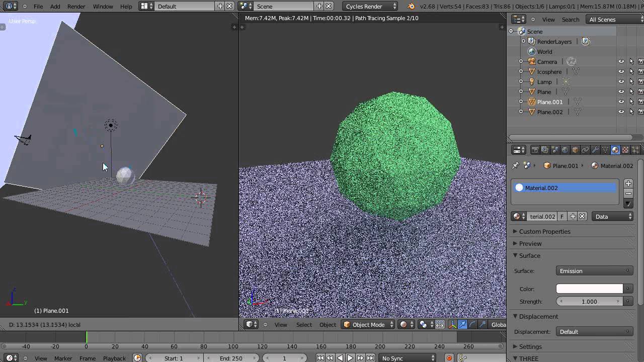Click the white emission Color swatch
644x362 pixels.
[590, 289]
